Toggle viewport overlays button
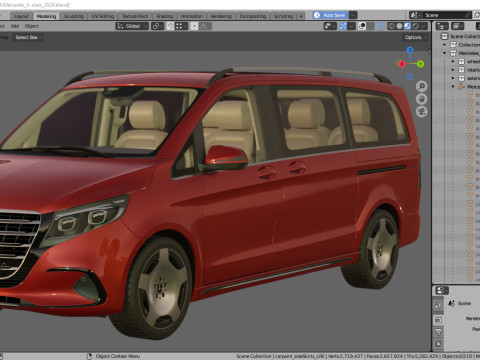 pos(362,26)
